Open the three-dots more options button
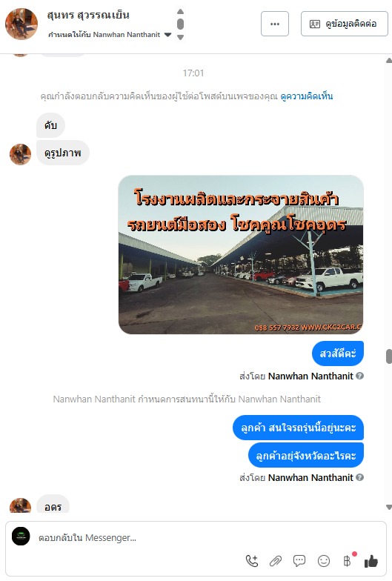The width and height of the screenshot is (392, 581). pos(274,24)
